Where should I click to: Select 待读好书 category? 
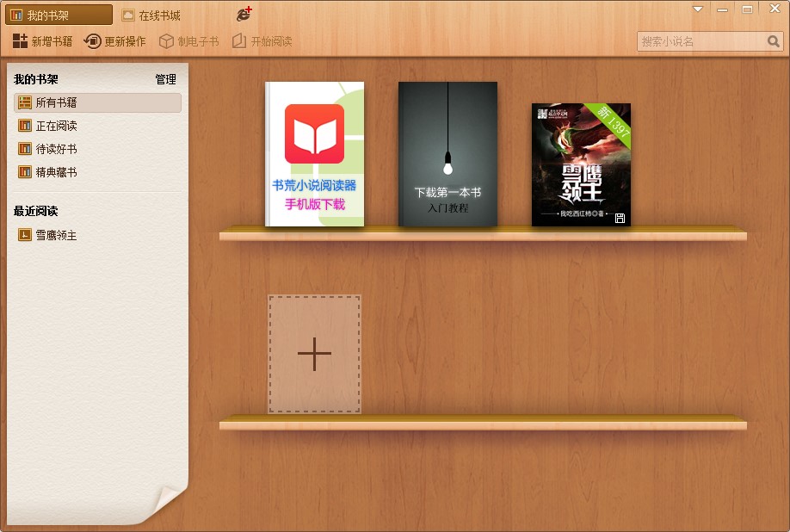pos(56,149)
